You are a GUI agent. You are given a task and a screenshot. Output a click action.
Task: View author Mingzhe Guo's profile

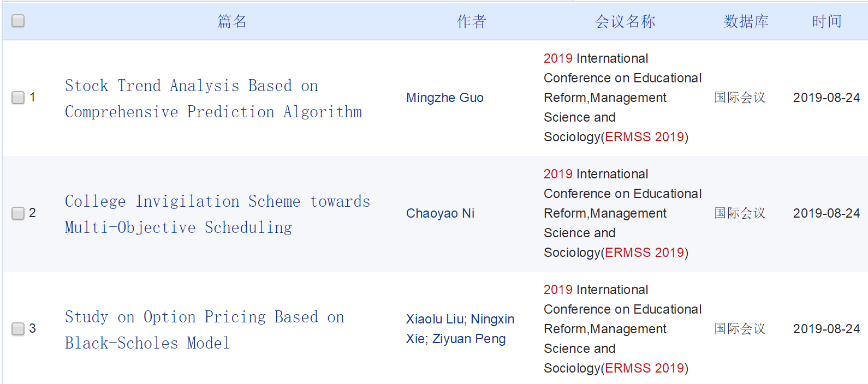pos(444,98)
